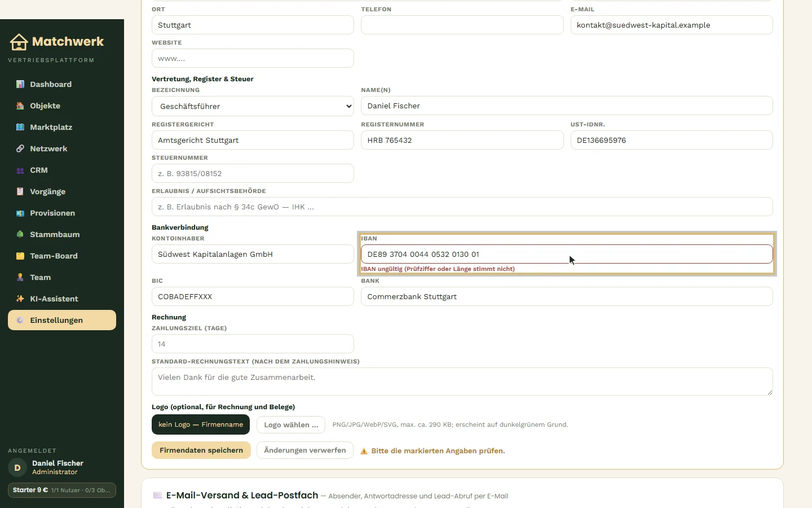Click the Registernummer field
This screenshot has height=508, width=812.
pos(462,140)
